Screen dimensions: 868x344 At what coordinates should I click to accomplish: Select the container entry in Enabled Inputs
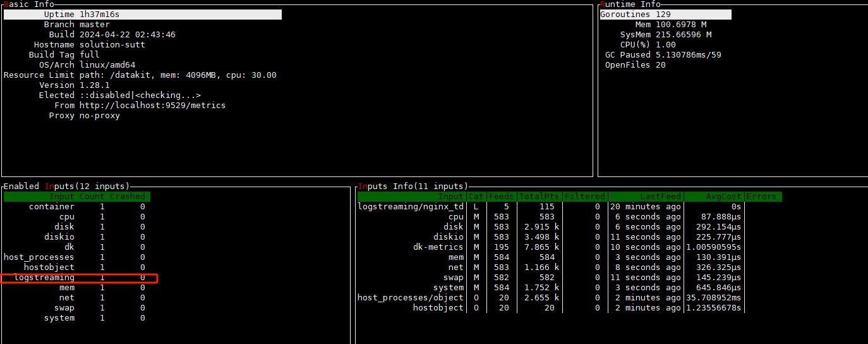(x=52, y=207)
